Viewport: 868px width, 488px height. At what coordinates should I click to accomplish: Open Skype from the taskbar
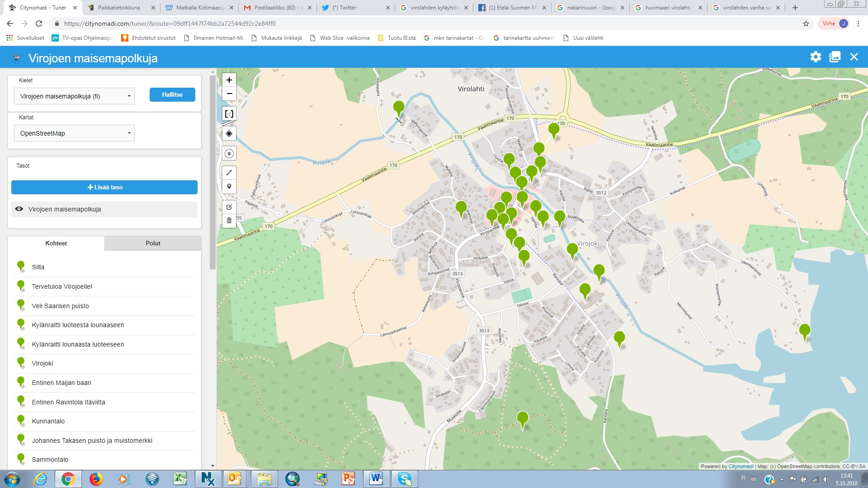click(x=405, y=479)
